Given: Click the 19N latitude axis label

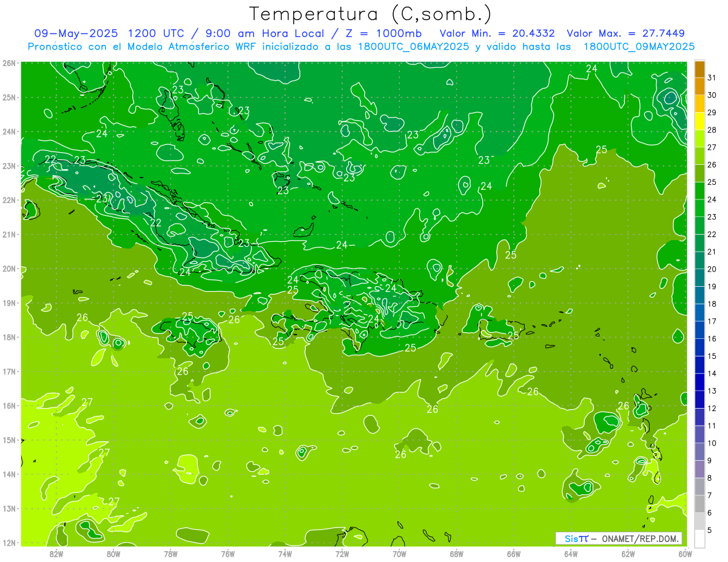Looking at the screenshot, I should coord(8,303).
